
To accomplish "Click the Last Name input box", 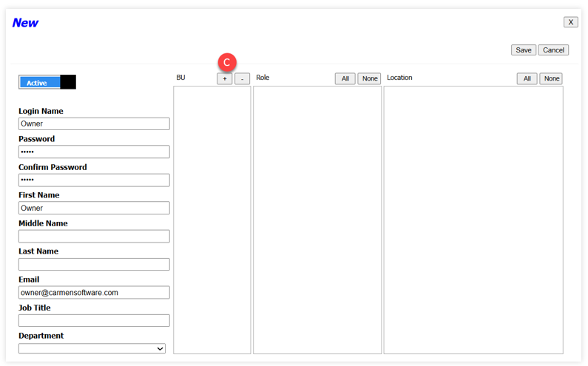I will click(x=94, y=264).
